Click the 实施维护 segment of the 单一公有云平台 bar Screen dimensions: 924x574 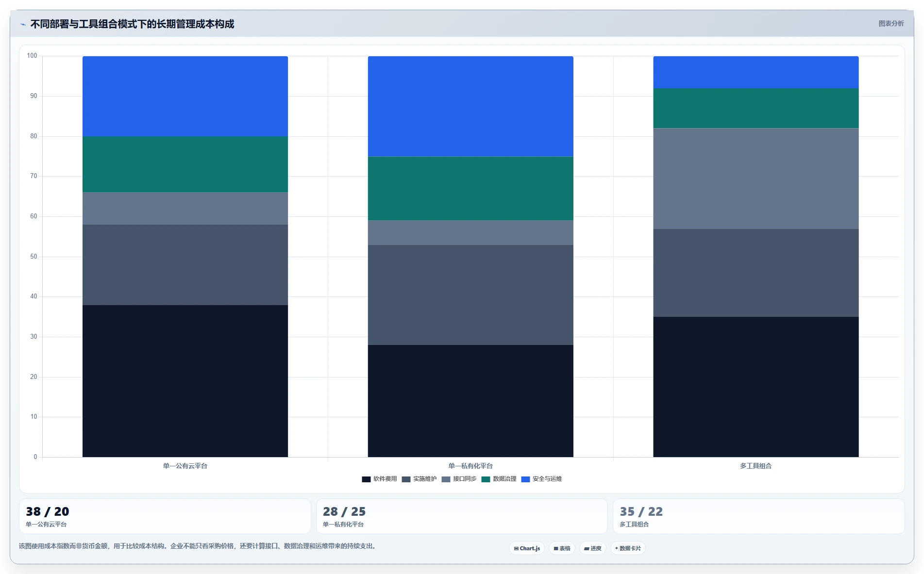(185, 265)
